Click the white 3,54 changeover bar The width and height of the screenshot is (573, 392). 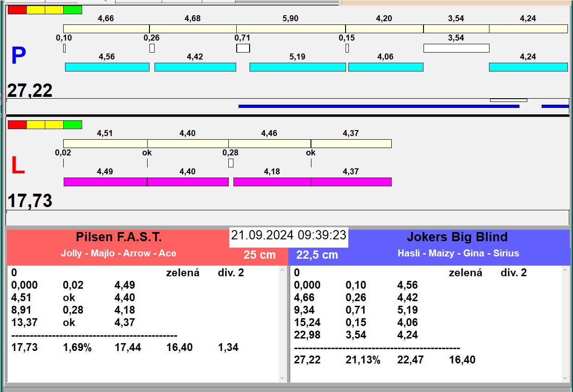point(456,48)
